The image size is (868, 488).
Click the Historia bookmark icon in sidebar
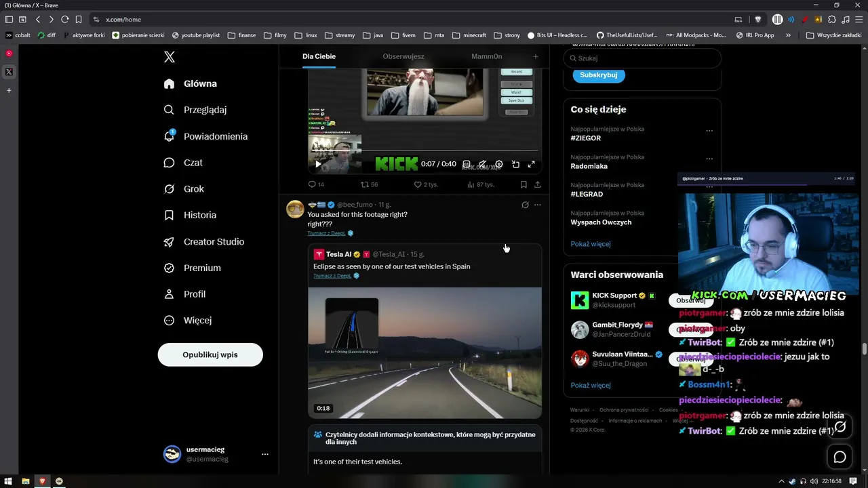click(x=170, y=215)
